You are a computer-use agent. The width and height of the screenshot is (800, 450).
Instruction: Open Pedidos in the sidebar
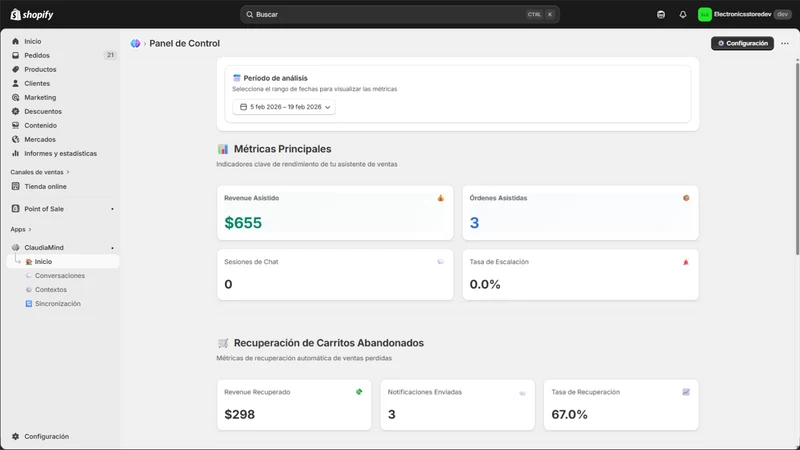click(37, 55)
